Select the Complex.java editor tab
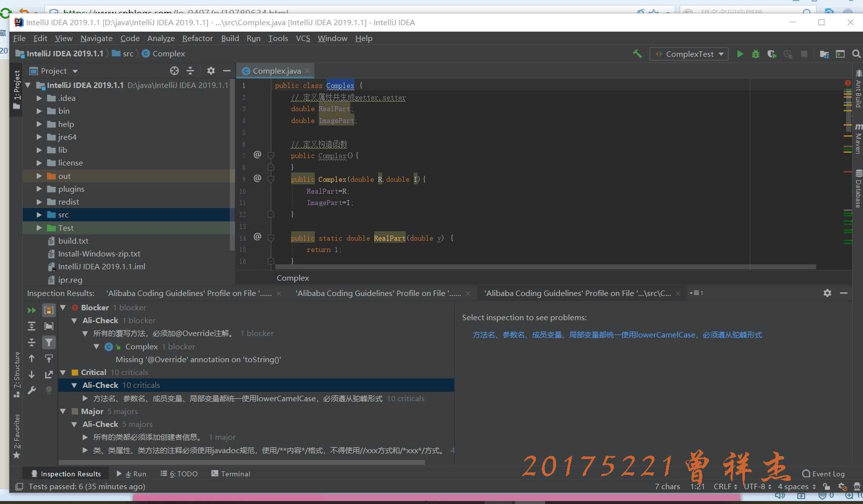 click(276, 71)
